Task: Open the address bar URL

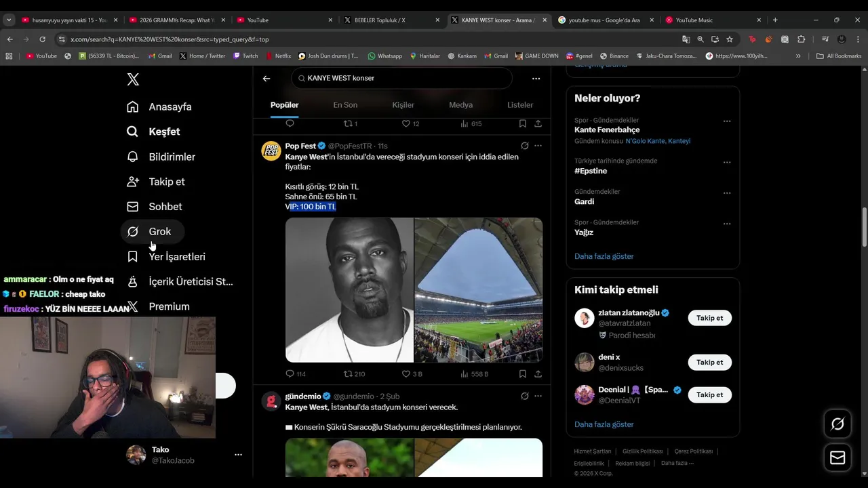Action: click(170, 39)
